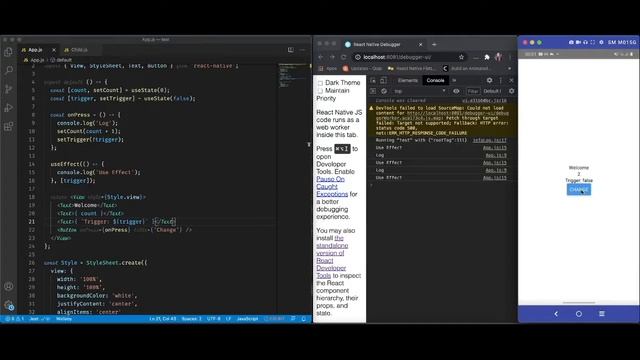This screenshot has height=360, width=640.
Task: Switch to the Console DevTools tab
Action: 435,80
